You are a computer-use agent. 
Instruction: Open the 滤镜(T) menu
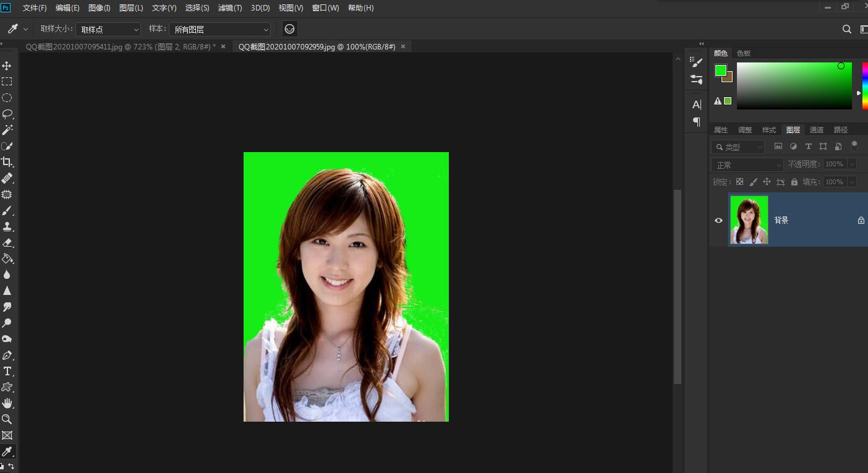coord(230,8)
